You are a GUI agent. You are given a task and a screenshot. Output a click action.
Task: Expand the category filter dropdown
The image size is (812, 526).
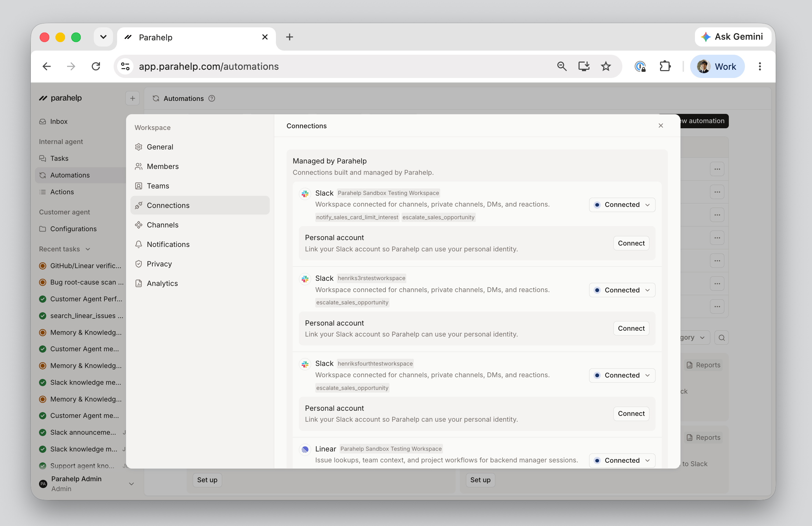pyautogui.click(x=694, y=338)
